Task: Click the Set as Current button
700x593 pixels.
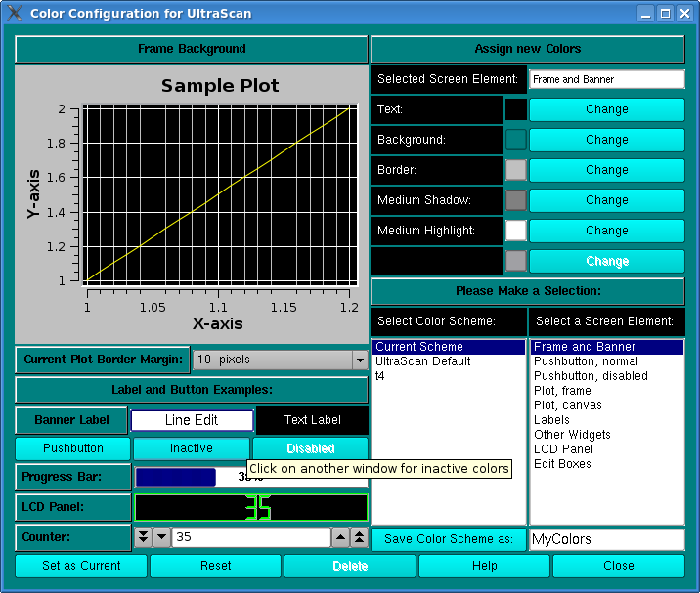Action: 81,566
